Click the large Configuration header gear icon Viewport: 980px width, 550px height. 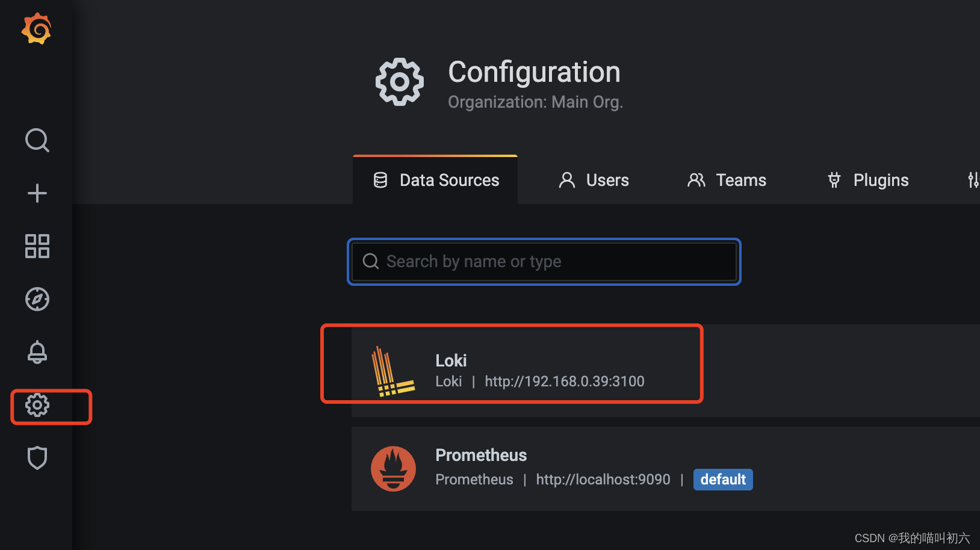400,82
